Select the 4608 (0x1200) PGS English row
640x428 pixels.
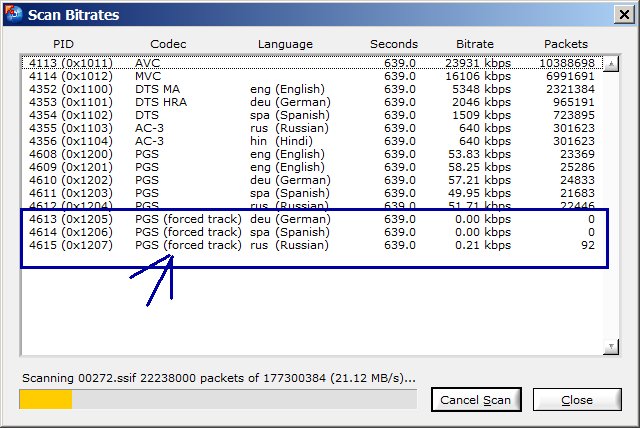(x=312, y=154)
